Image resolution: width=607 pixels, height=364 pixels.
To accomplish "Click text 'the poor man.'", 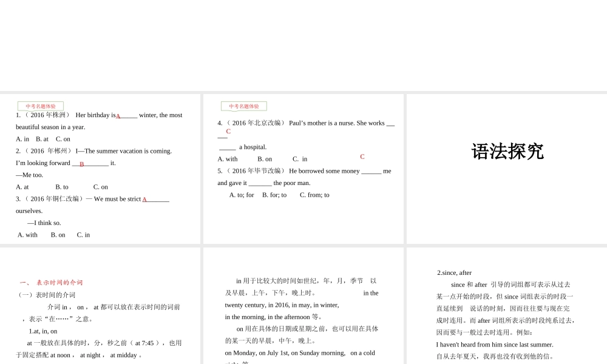I will pos(292,183).
